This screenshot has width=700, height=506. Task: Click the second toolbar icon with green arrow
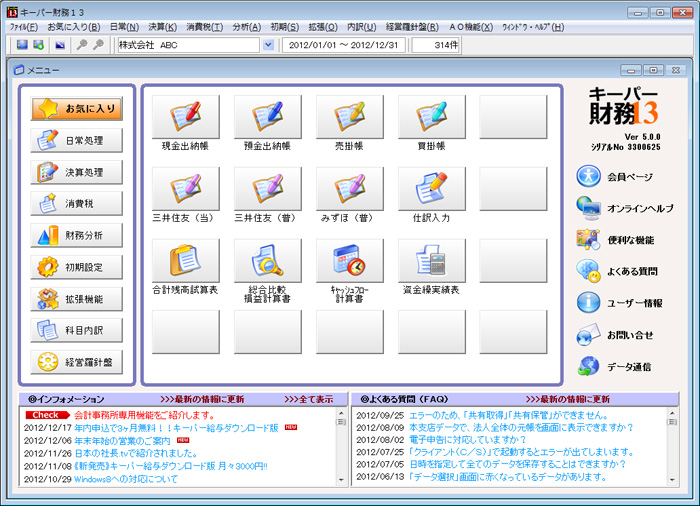point(39,45)
